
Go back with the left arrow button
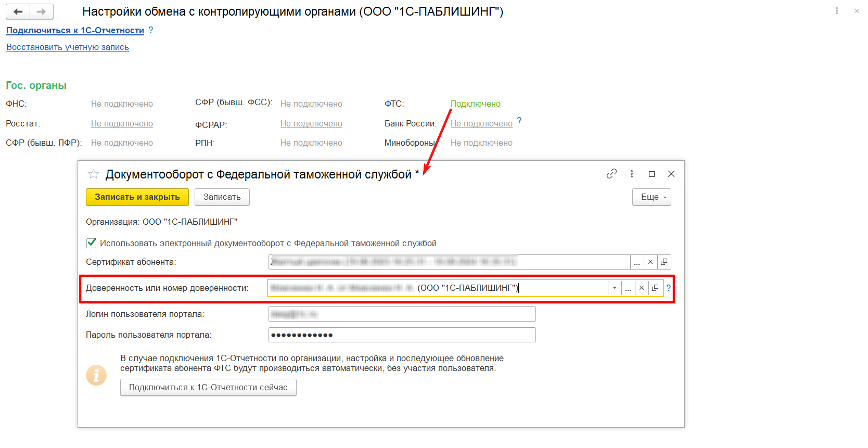pyautogui.click(x=18, y=11)
